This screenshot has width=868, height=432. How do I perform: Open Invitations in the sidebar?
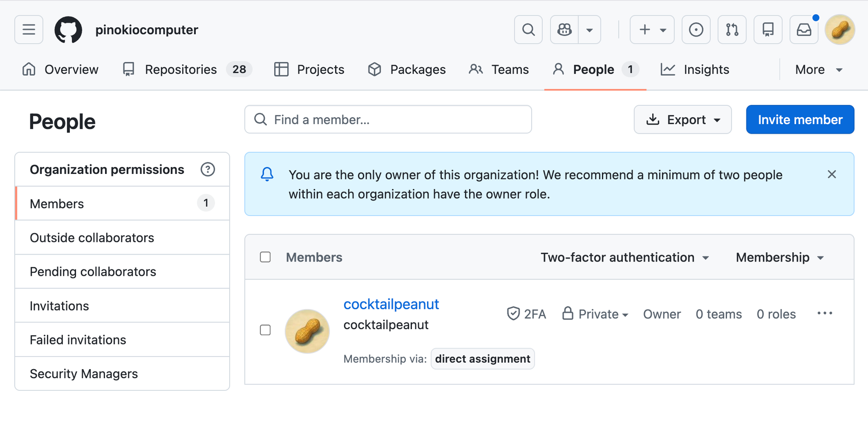tap(122, 306)
